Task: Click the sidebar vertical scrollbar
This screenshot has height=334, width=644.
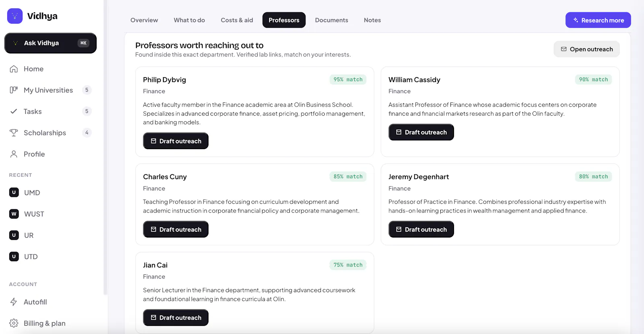Action: coord(105,148)
